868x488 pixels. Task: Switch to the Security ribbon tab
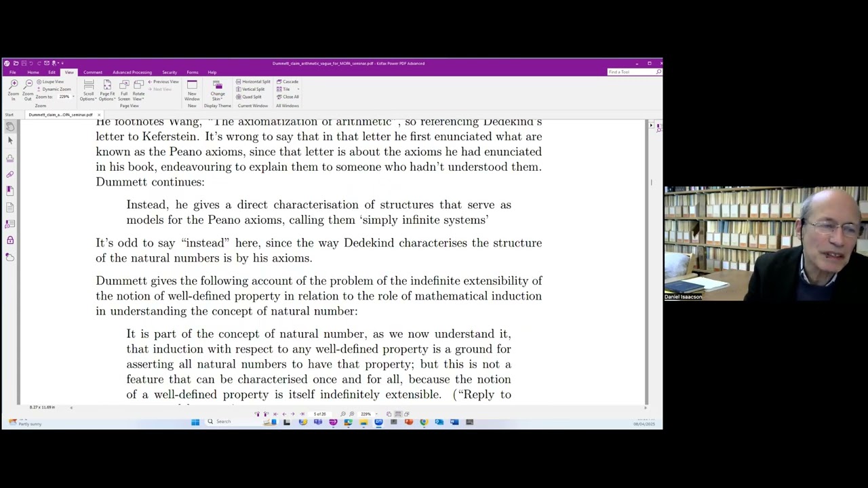tap(170, 73)
